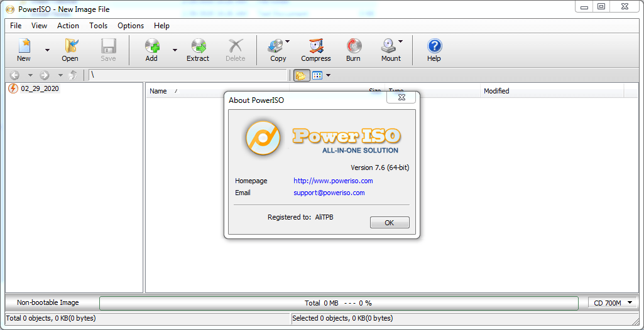Open the Mount dropdown arrow

coord(400,41)
